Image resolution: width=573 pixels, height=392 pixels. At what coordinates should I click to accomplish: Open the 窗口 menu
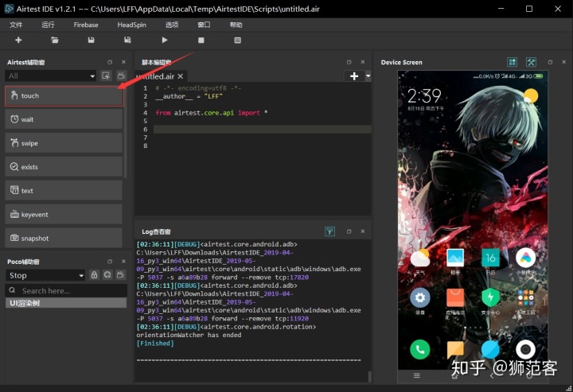(204, 25)
